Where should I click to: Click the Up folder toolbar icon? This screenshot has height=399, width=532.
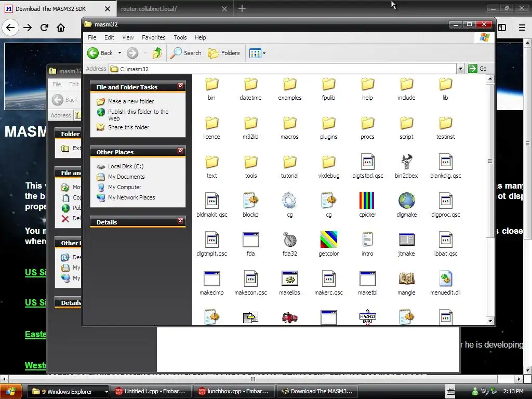pos(157,53)
